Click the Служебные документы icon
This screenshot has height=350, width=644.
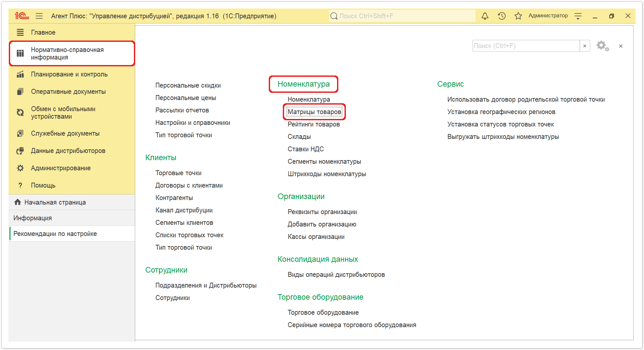20,133
